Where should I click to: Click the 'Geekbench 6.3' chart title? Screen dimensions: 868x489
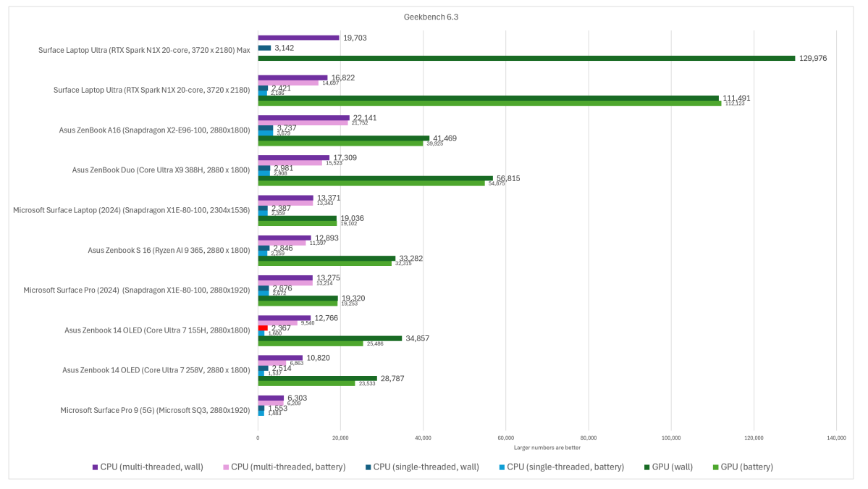431,17
